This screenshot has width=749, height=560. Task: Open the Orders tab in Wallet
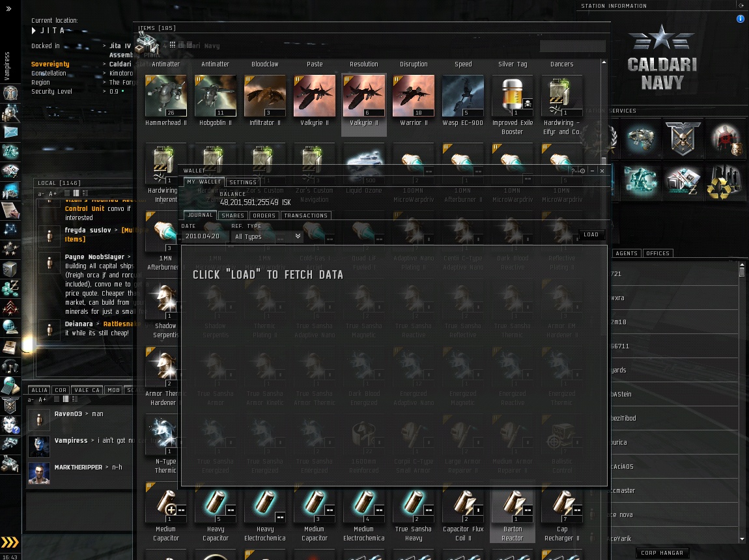point(264,216)
